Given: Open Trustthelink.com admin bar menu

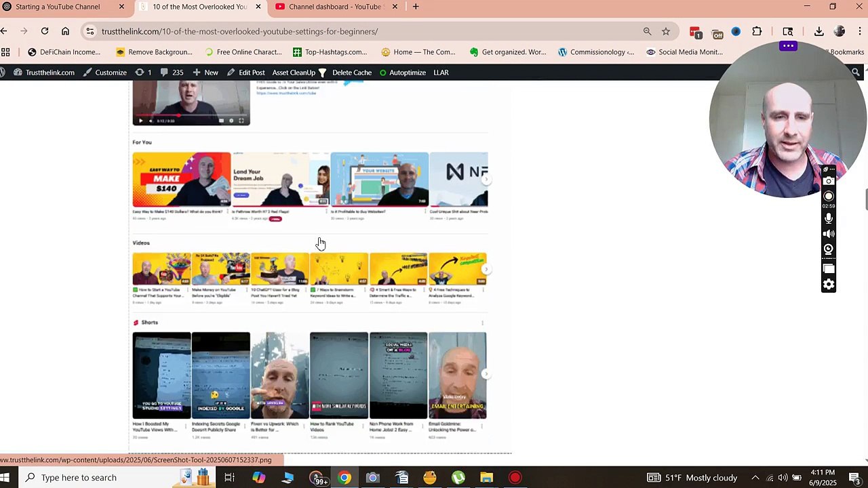Looking at the screenshot, I should tap(44, 73).
